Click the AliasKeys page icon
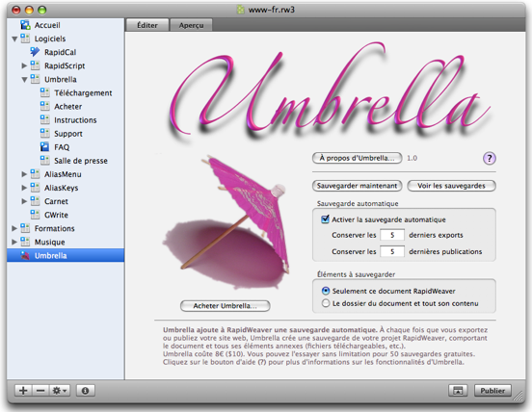This screenshot has width=532, height=412. [x=36, y=188]
